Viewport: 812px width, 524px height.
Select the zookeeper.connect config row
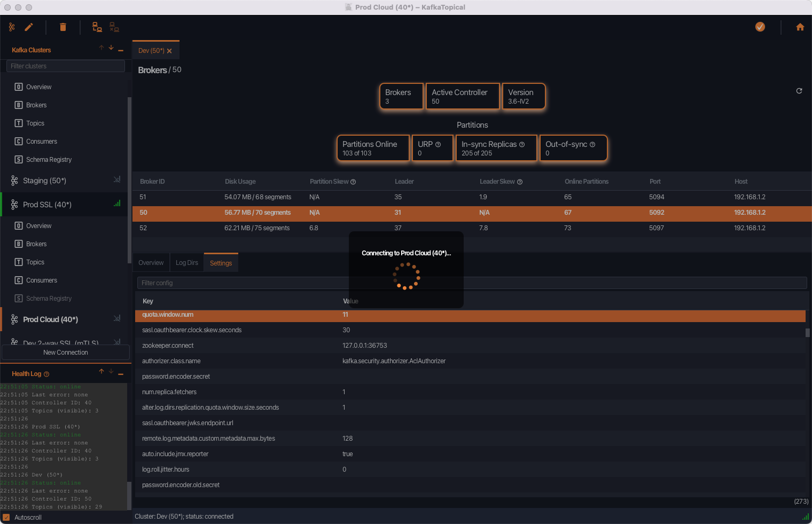pyautogui.click(x=470, y=346)
